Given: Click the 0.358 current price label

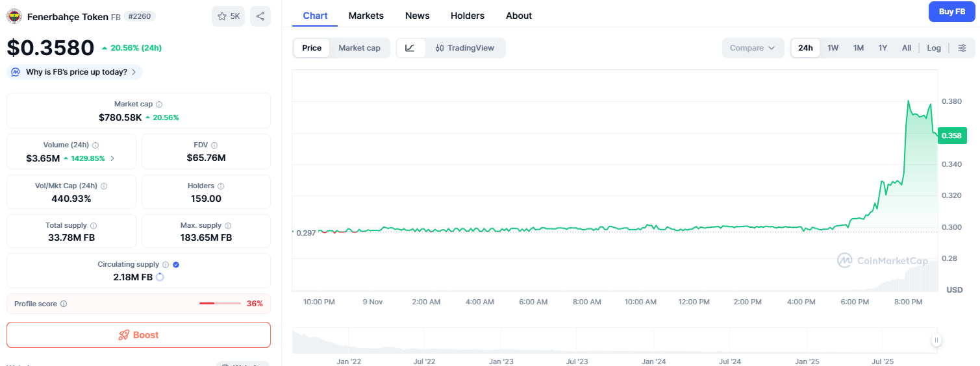Looking at the screenshot, I should click(x=953, y=136).
